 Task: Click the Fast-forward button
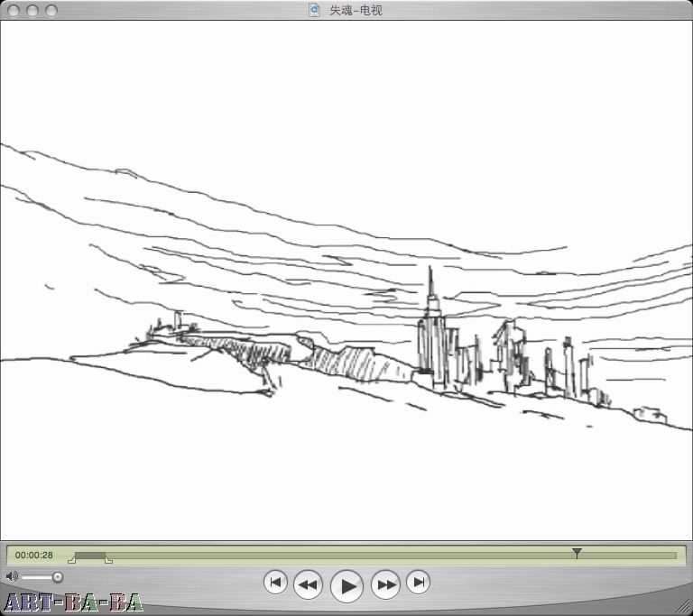coord(386,584)
